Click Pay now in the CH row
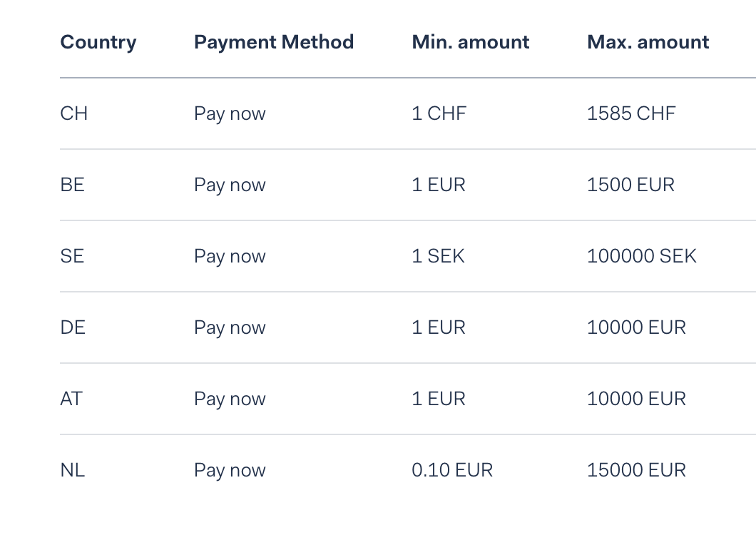756x535 pixels. (x=230, y=114)
